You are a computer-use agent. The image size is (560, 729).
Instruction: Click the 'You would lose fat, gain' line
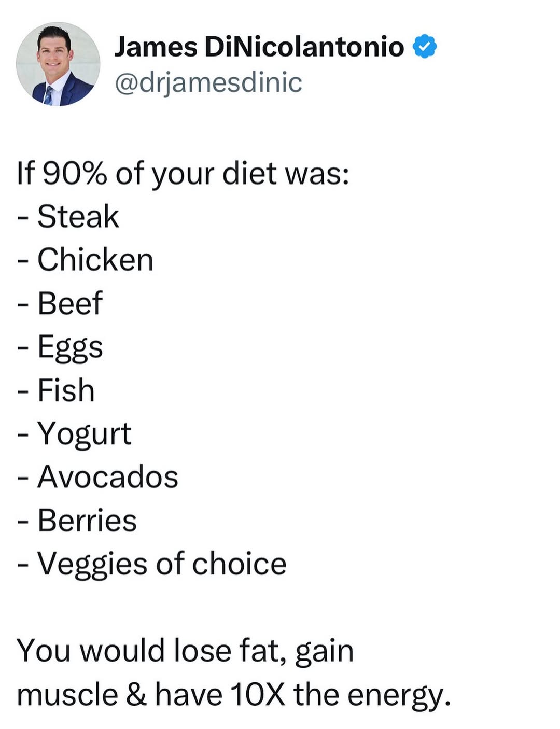pos(185,651)
